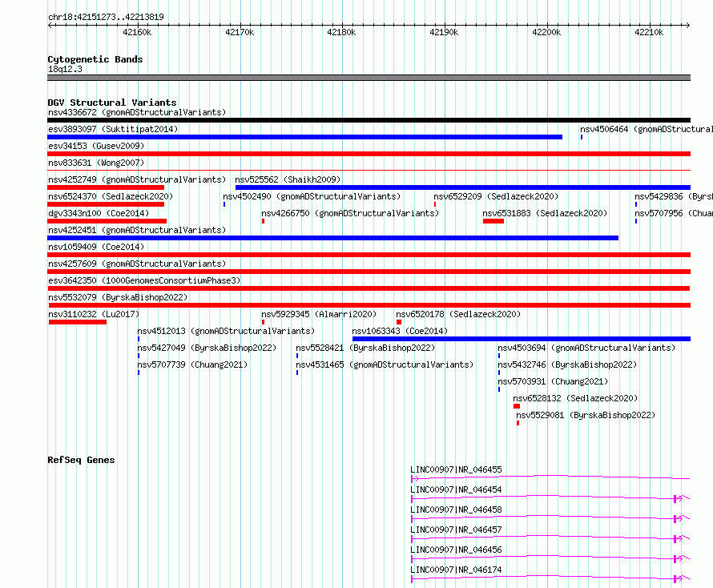Open the esv34153 Gusev2009 variant

point(96,146)
